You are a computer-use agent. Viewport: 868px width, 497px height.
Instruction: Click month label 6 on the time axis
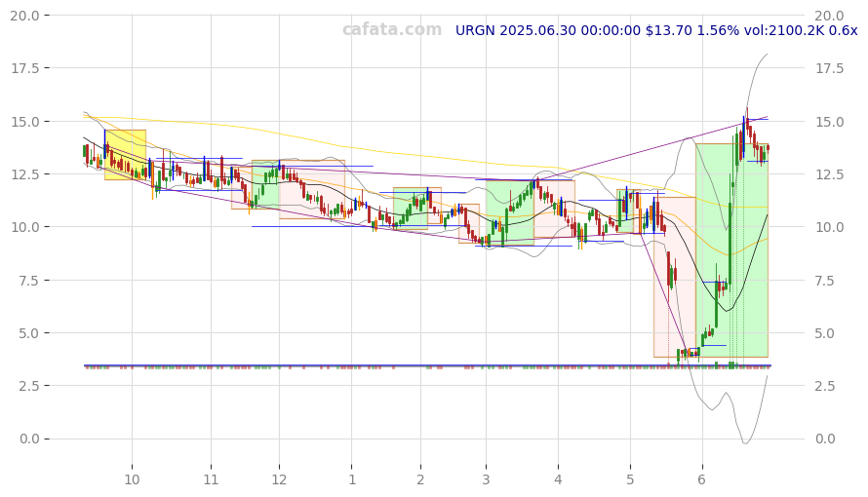coord(702,479)
